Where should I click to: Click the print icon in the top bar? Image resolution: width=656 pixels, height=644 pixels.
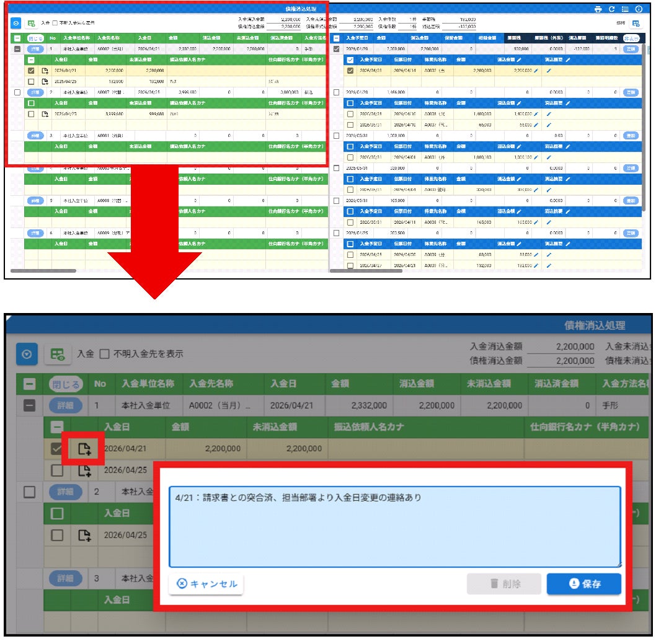point(598,9)
